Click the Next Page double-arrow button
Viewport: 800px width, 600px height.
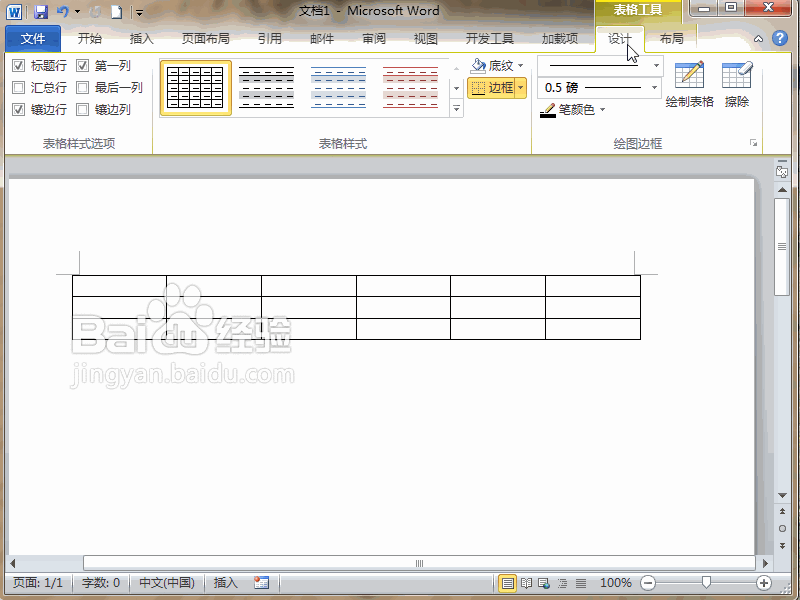coord(782,546)
